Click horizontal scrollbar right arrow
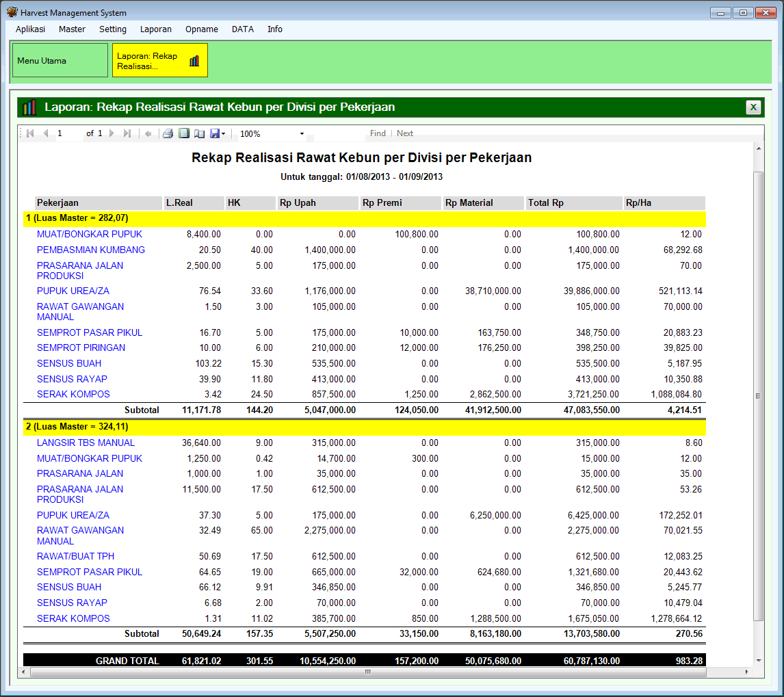The height and width of the screenshot is (697, 784). tap(747, 672)
